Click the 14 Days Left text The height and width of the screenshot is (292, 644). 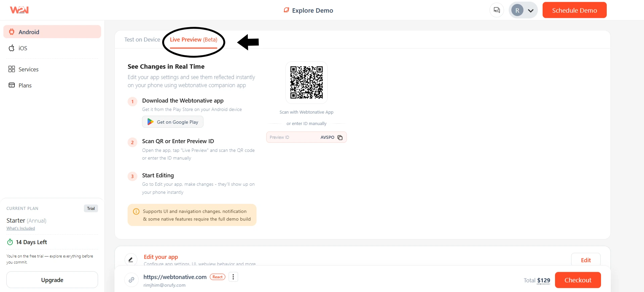32,242
